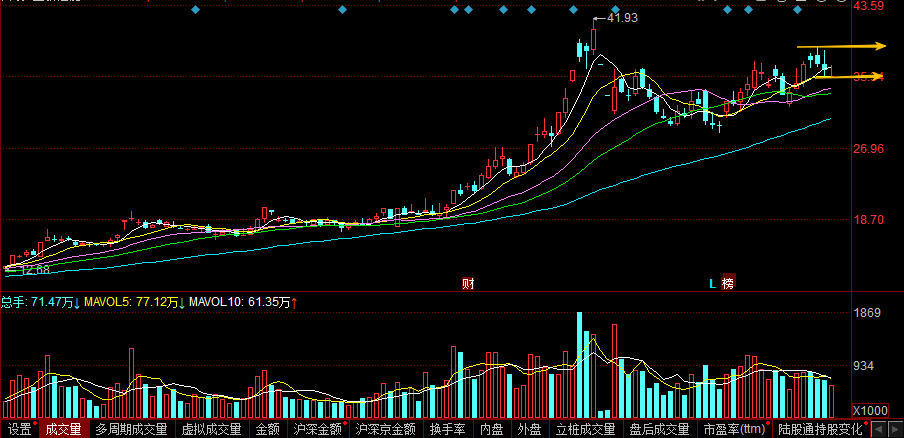This screenshot has width=904, height=438.
Task: Switch to 换手率 tab
Action: click(447, 429)
